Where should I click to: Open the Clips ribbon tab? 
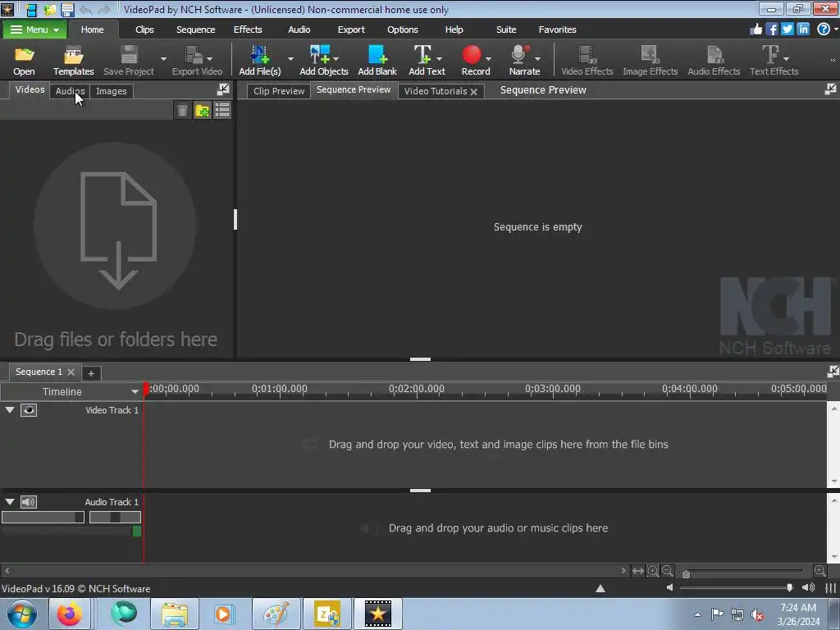click(x=144, y=30)
